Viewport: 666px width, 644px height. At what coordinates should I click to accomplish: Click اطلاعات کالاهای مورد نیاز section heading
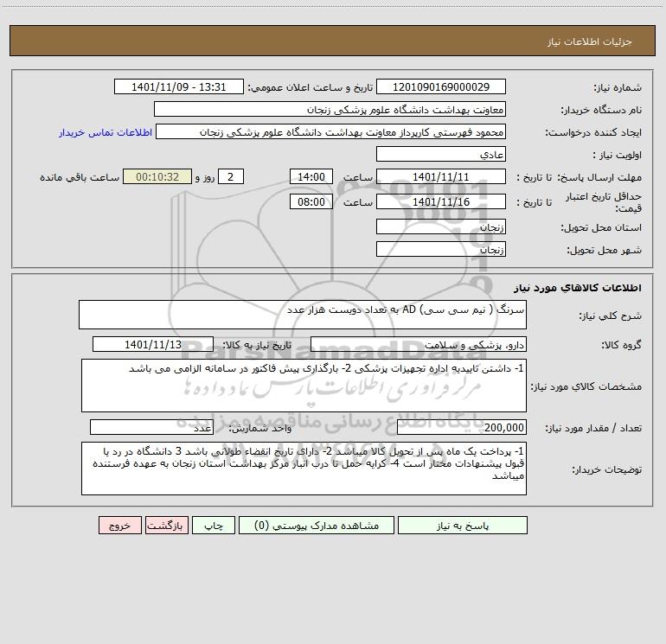coord(577,288)
